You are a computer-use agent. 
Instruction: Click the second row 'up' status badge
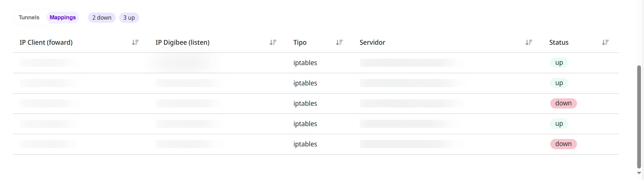click(559, 83)
